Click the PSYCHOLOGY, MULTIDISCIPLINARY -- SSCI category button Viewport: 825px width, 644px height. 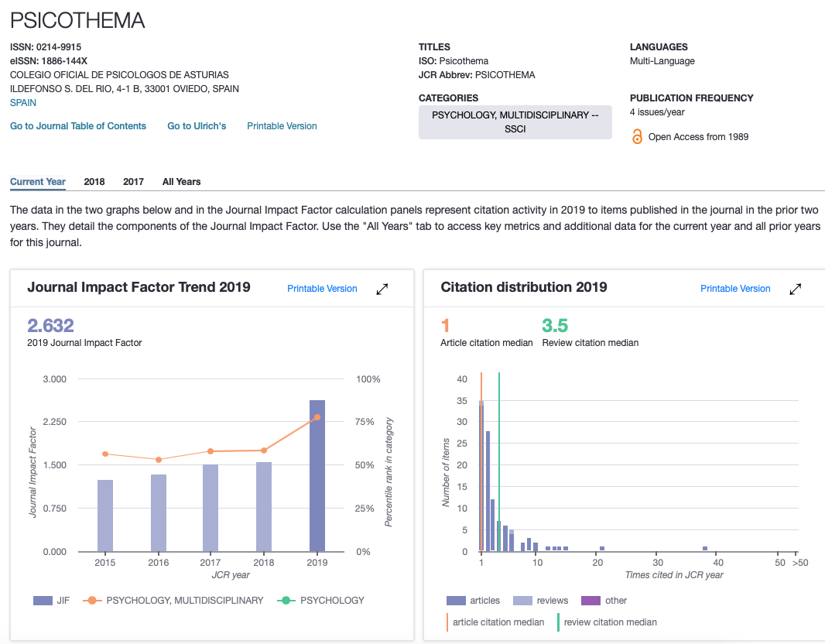coord(515,122)
